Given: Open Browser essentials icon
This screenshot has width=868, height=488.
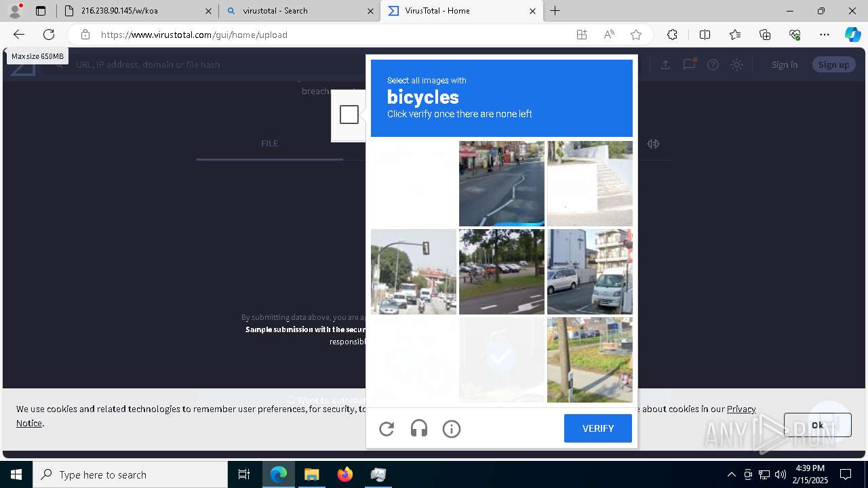Looking at the screenshot, I should (795, 35).
